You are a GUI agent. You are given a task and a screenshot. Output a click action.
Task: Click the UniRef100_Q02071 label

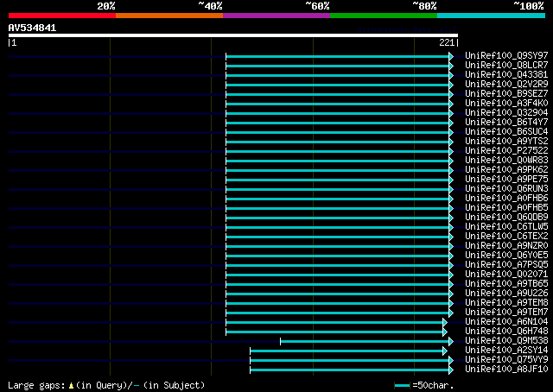(506, 275)
